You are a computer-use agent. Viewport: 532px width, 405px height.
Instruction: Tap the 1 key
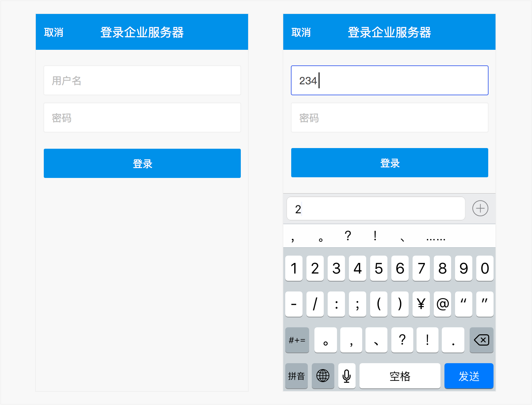pos(294,268)
